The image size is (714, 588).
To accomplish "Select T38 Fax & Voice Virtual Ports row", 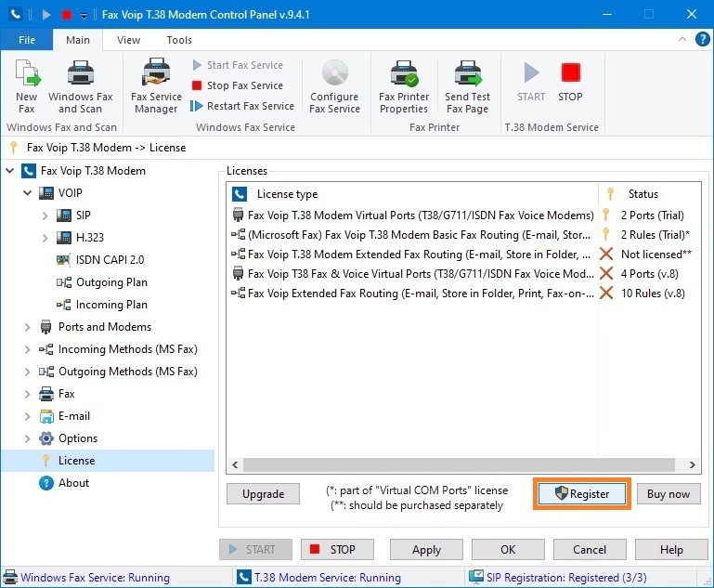I will click(x=462, y=274).
